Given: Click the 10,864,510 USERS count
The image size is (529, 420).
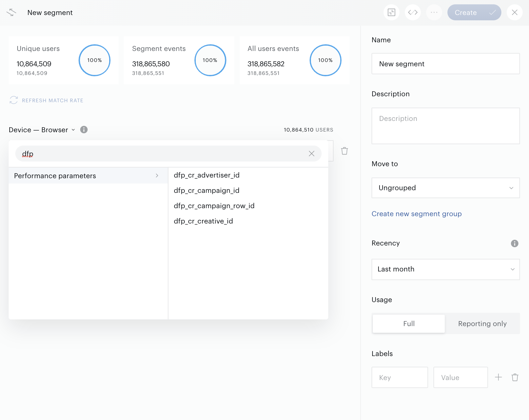Looking at the screenshot, I should (x=308, y=130).
